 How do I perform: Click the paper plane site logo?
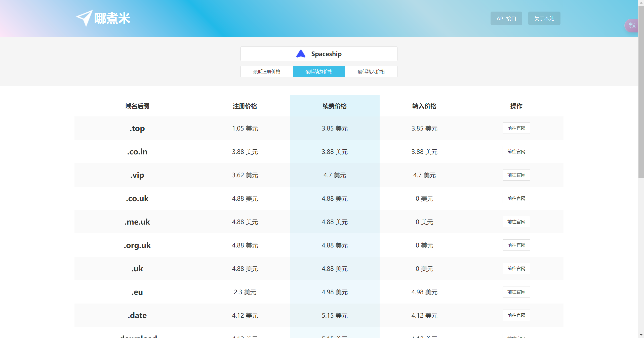tap(85, 18)
